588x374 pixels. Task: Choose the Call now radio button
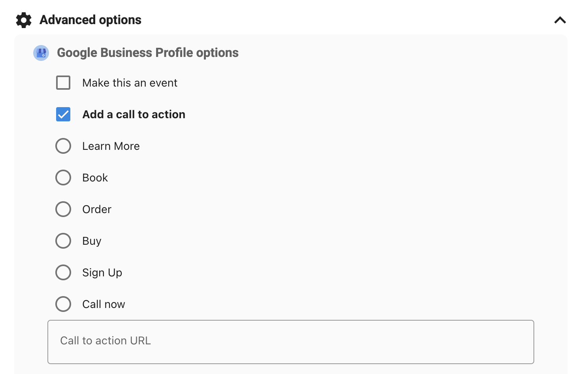click(63, 304)
